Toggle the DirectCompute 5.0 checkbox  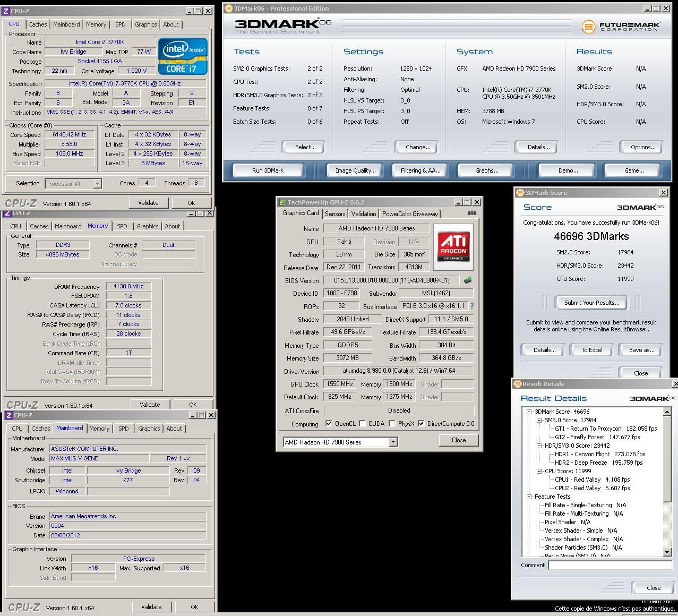(421, 424)
